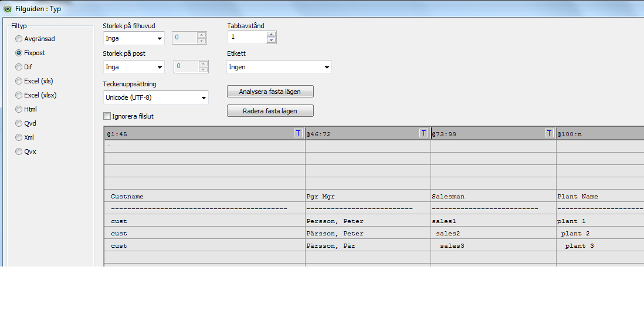The image size is (644, 317).
Task: Click the @100:n column header
Action: [x=598, y=134]
